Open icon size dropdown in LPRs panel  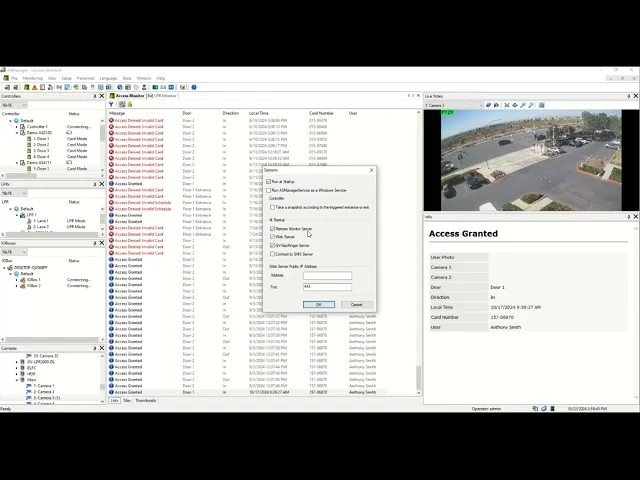point(14,193)
